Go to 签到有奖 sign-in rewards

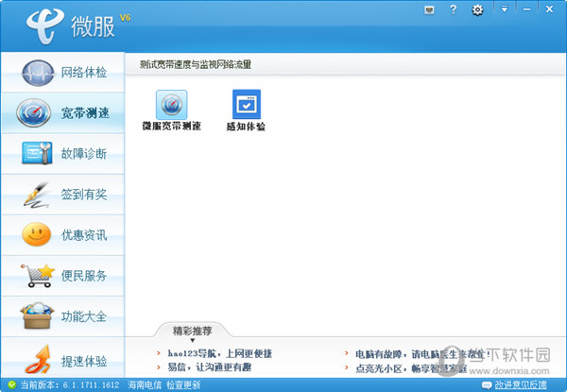(x=63, y=195)
